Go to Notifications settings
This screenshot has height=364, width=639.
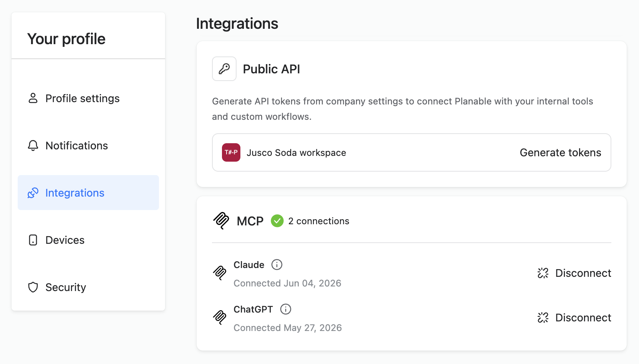88,146
